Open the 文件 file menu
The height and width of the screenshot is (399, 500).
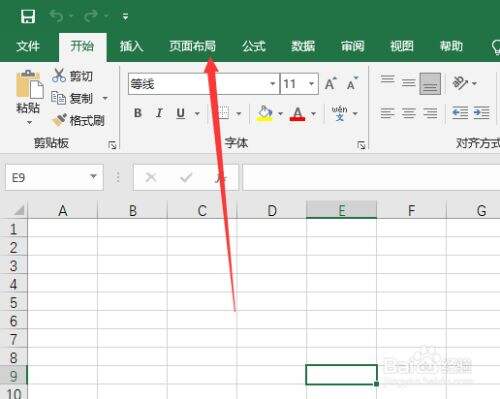28,46
